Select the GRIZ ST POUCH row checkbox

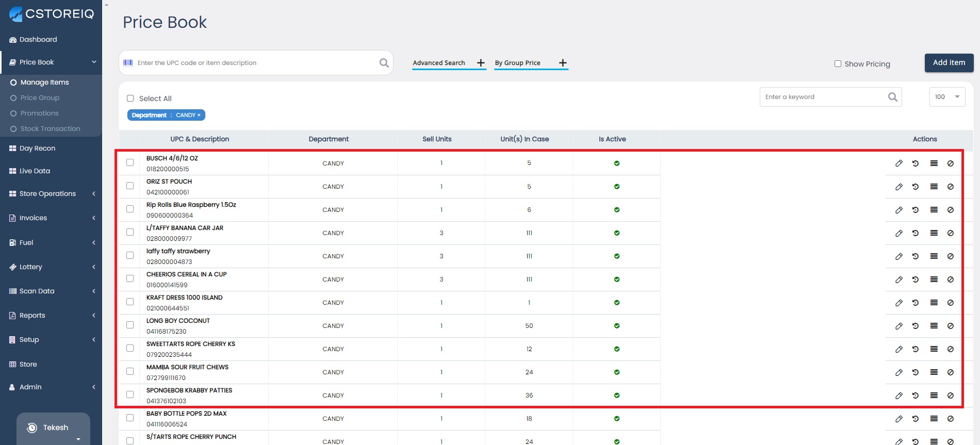click(130, 186)
